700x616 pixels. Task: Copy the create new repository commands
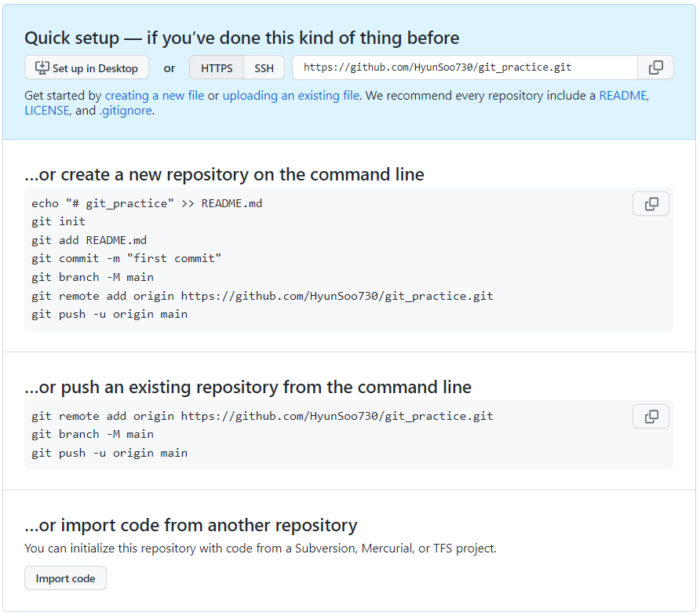click(x=651, y=204)
